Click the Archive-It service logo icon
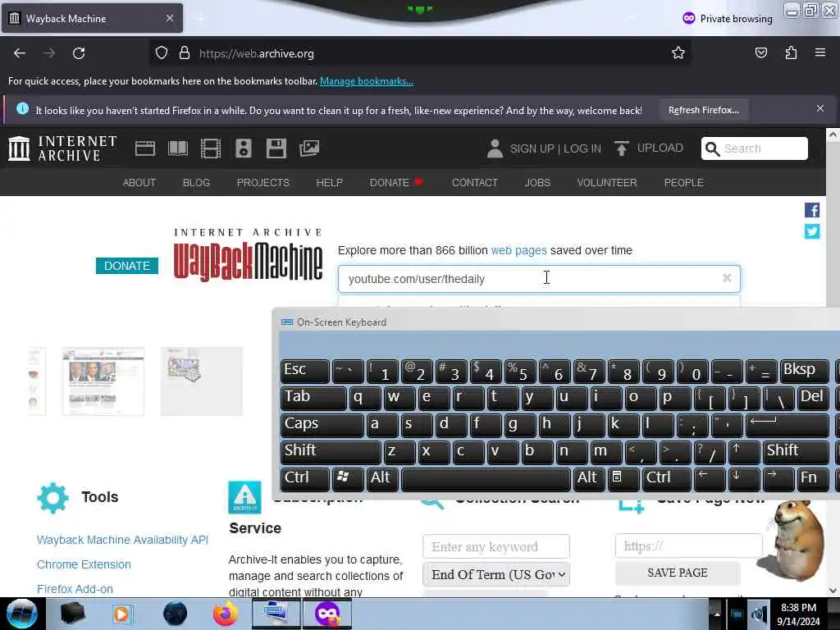The width and height of the screenshot is (840, 630). point(244,498)
